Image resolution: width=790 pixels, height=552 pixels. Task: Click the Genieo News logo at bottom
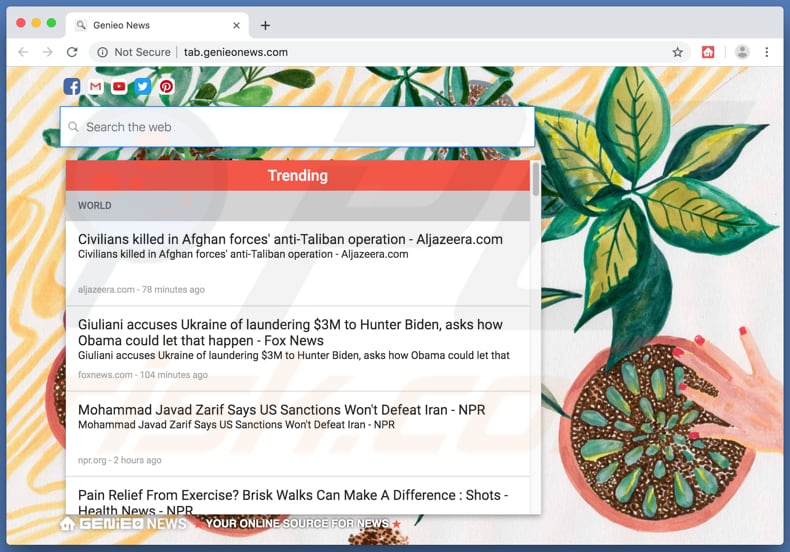point(123,524)
